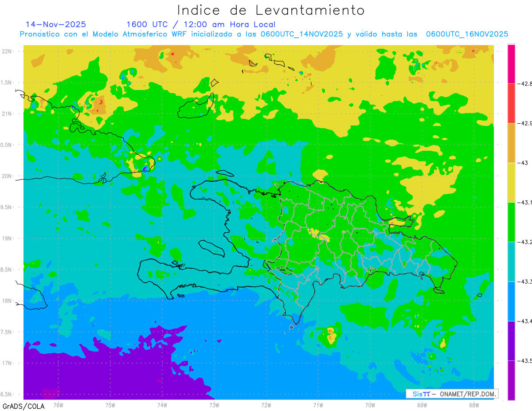
Task: Pick the light blue swatch in the color bar
Action: pyautogui.click(x=511, y=301)
